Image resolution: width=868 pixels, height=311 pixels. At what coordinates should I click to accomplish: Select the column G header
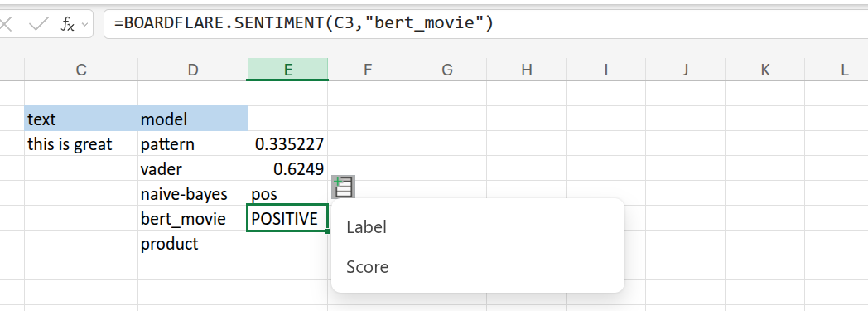click(446, 70)
